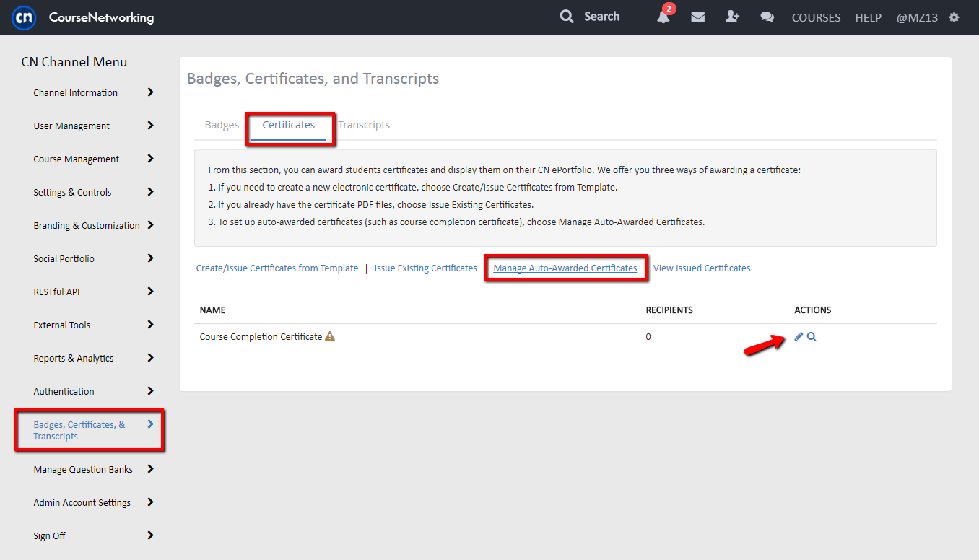
Task: Click the View Issued Certificates link
Action: click(702, 268)
